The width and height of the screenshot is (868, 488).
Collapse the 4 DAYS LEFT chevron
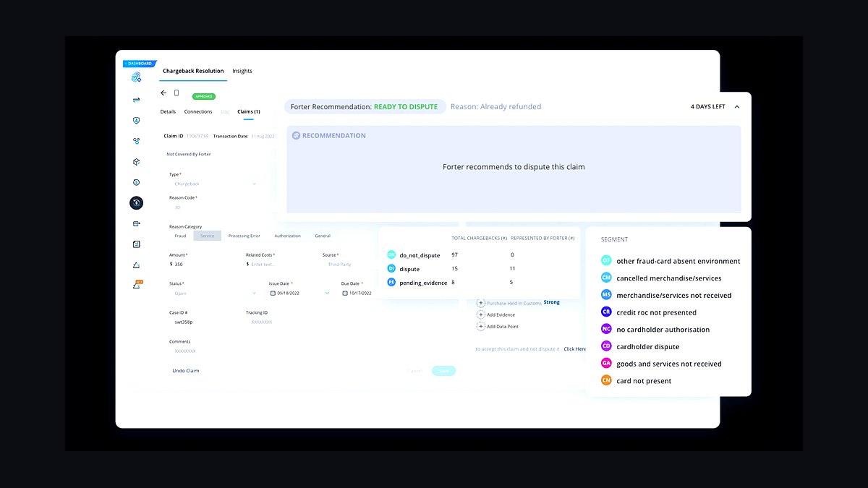(736, 106)
